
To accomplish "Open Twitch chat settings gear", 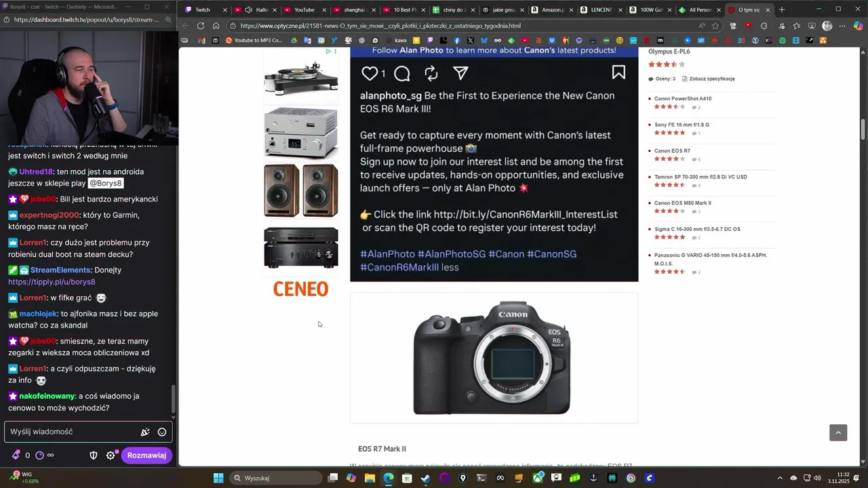I will tap(111, 455).
